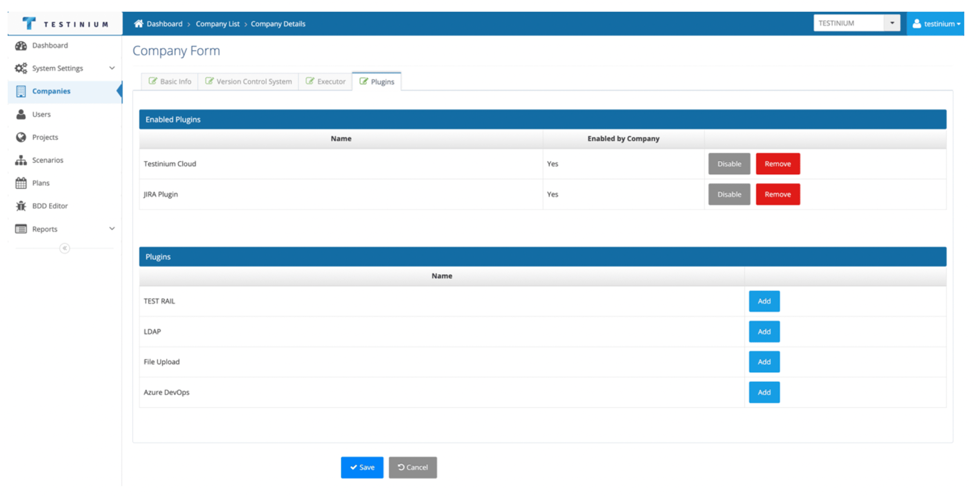Open BDD Editor from the sidebar
The image size is (980, 496).
64,206
